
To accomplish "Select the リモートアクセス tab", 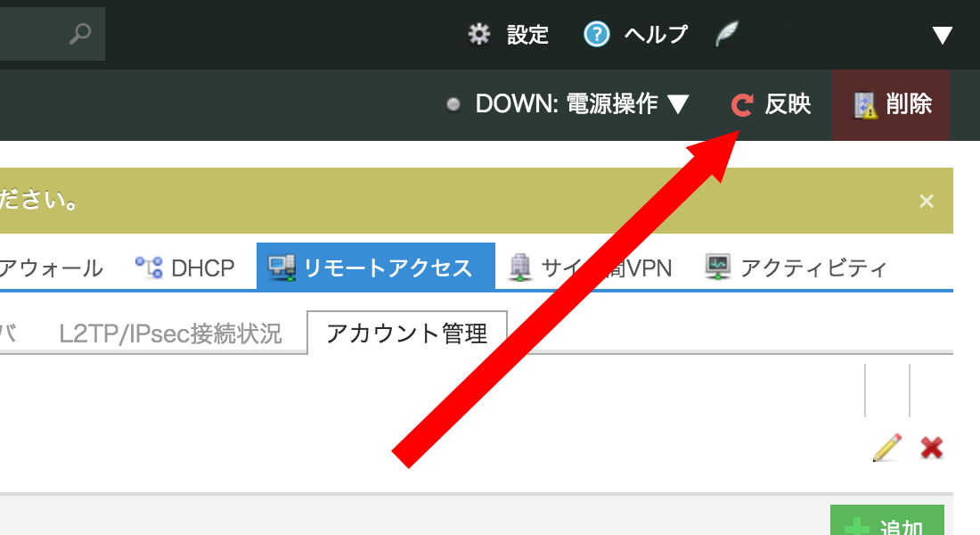I will 375,267.
